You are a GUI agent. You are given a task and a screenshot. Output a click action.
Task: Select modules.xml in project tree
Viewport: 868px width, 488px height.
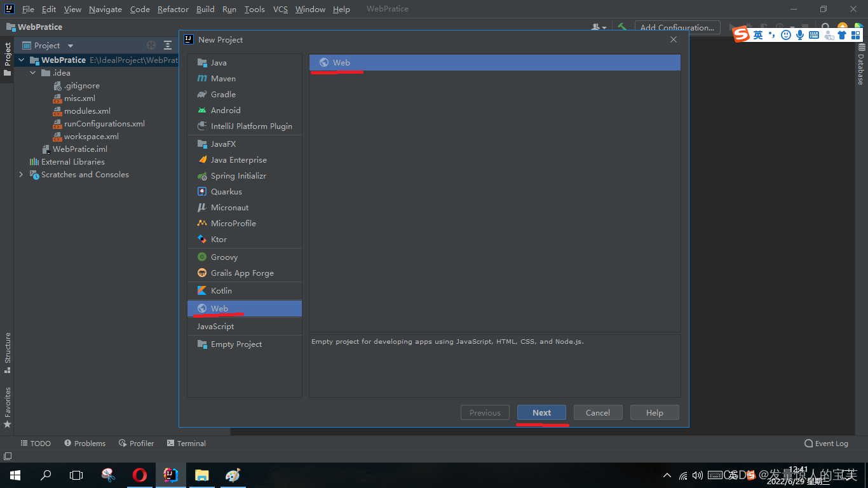point(87,111)
